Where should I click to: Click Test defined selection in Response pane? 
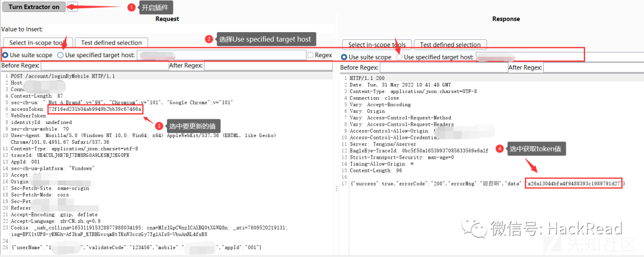450,45
